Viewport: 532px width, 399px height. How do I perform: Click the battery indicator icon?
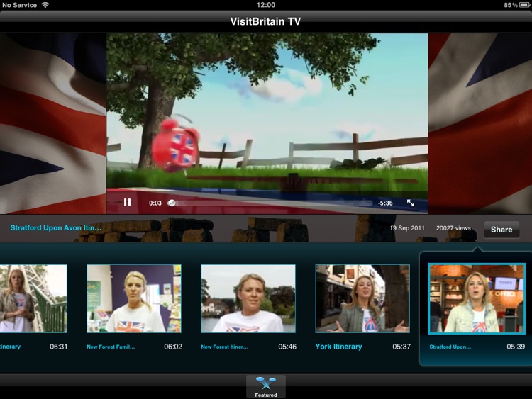(x=524, y=5)
